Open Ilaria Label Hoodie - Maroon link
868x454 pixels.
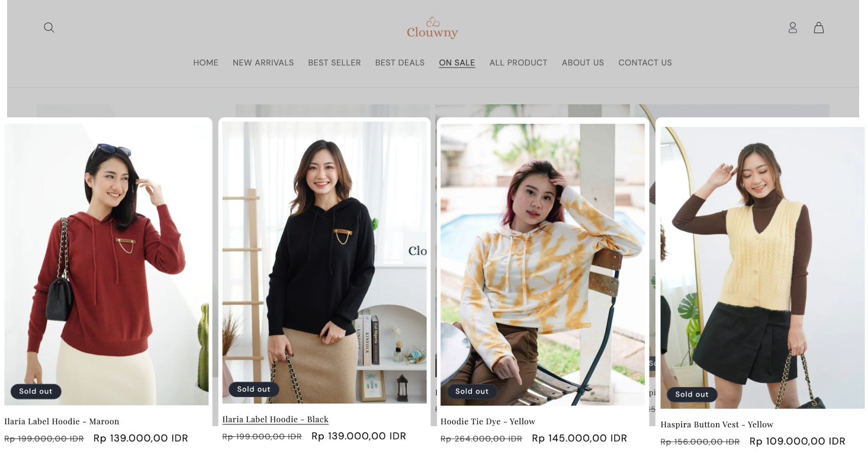62,421
